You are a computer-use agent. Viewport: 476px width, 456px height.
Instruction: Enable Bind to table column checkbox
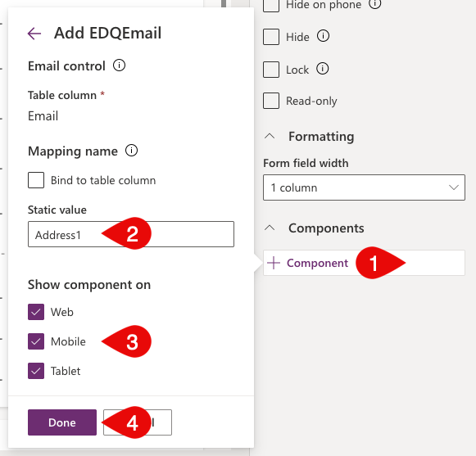(36, 180)
